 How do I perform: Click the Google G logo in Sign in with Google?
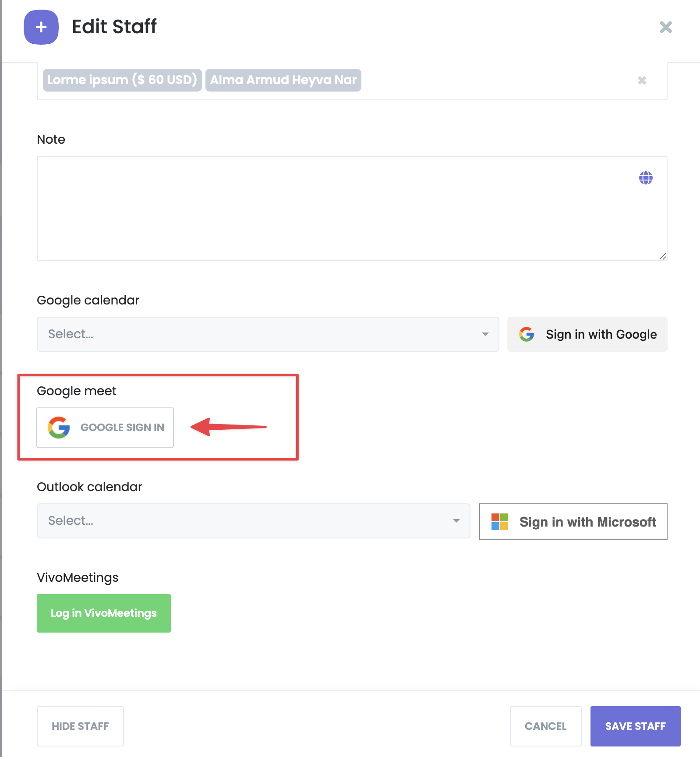click(x=527, y=334)
